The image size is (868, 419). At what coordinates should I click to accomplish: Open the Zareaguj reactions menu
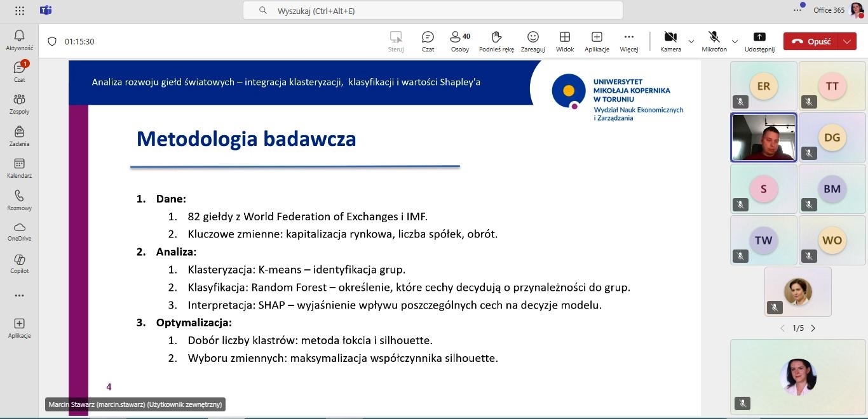point(532,41)
